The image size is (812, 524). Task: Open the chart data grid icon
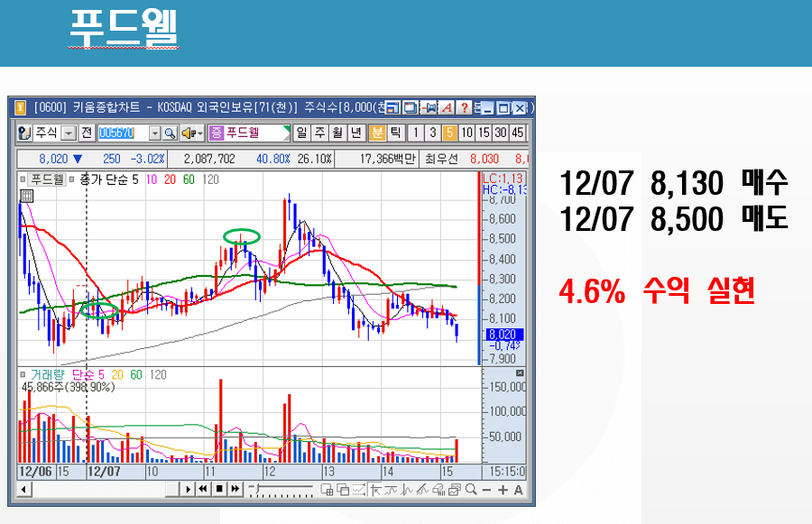pyautogui.click(x=26, y=195)
